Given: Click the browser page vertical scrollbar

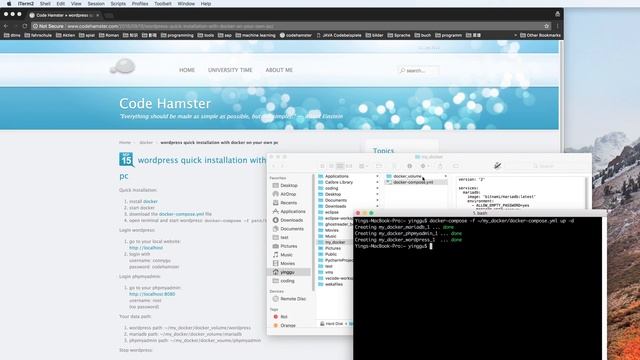Looking at the screenshot, I should pyautogui.click(x=561, y=200).
